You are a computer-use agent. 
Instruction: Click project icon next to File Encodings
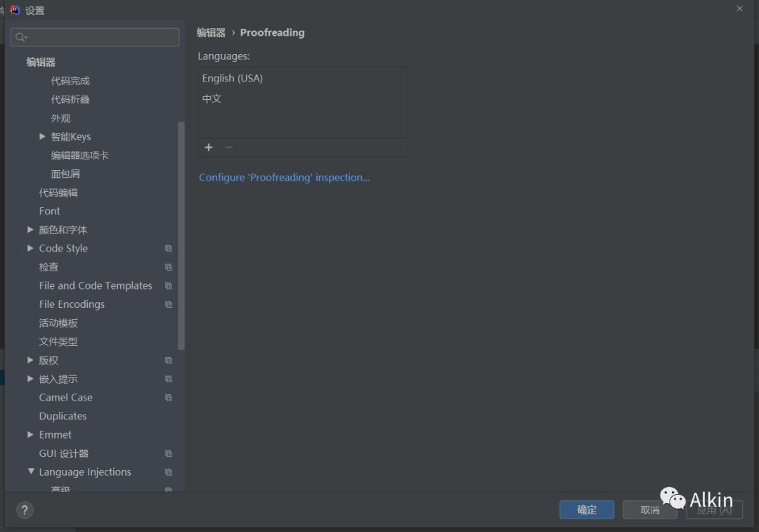pos(169,304)
